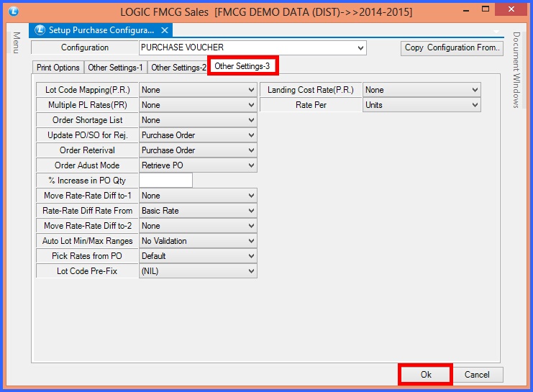Image resolution: width=533 pixels, height=392 pixels.
Task: Click the Lot Code Mapping(P.R.) label
Action: click(87, 90)
